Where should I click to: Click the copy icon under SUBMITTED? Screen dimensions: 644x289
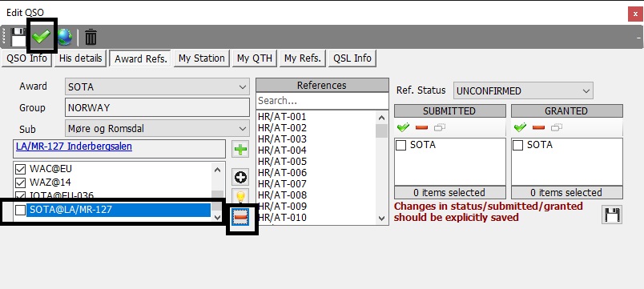pos(440,127)
